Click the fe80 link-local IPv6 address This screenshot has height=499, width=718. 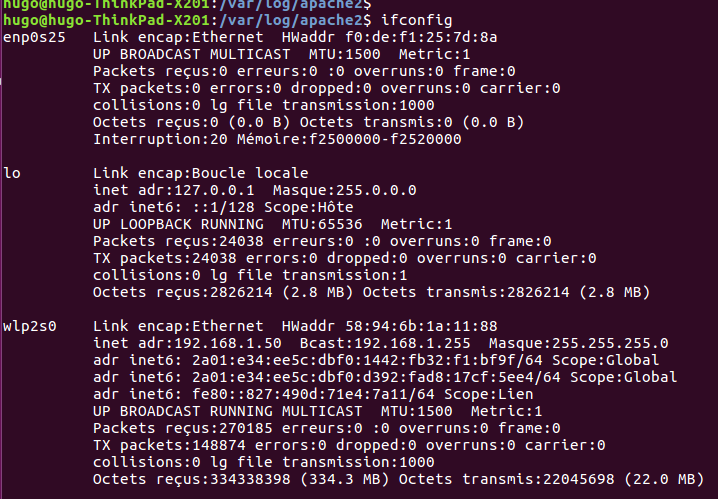pyautogui.click(x=313, y=394)
